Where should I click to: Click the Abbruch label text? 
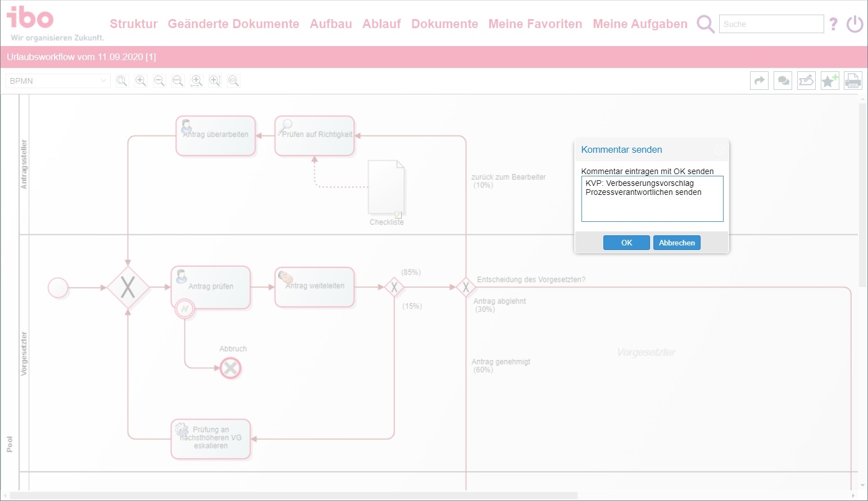pyautogui.click(x=233, y=349)
